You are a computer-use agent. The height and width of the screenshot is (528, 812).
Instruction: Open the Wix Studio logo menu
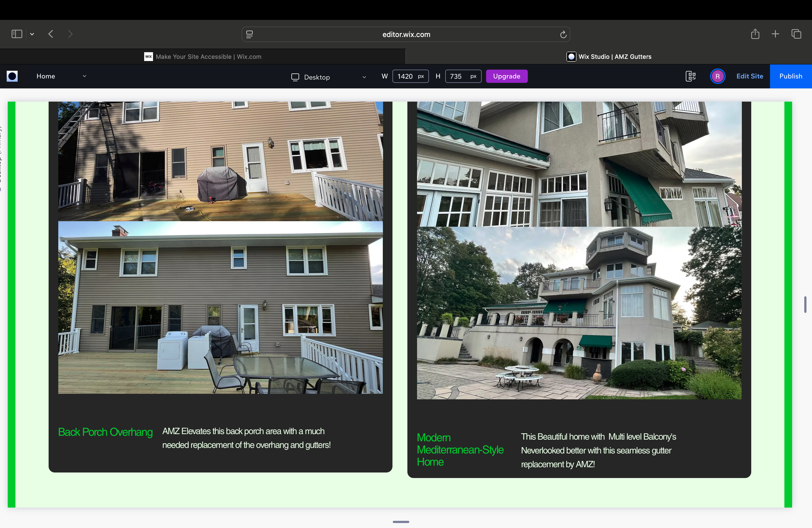click(12, 76)
